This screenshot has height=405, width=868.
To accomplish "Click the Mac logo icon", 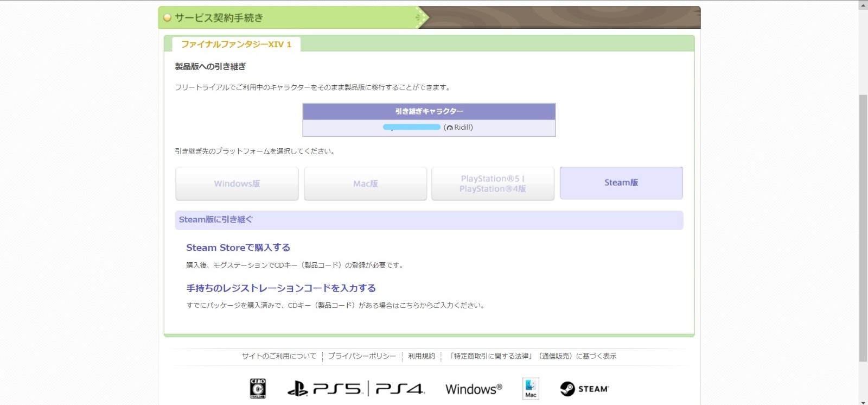I will pos(531,389).
